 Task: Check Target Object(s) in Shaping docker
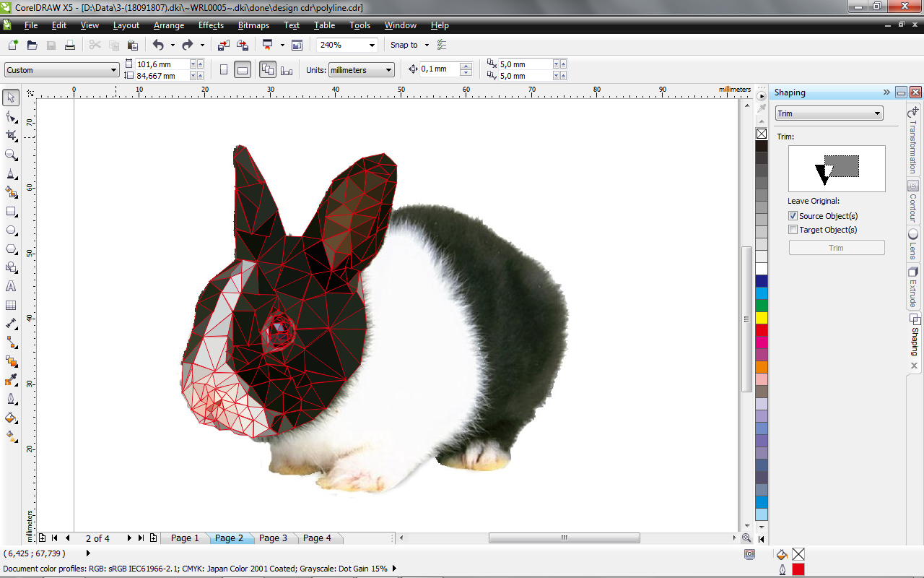coord(793,229)
